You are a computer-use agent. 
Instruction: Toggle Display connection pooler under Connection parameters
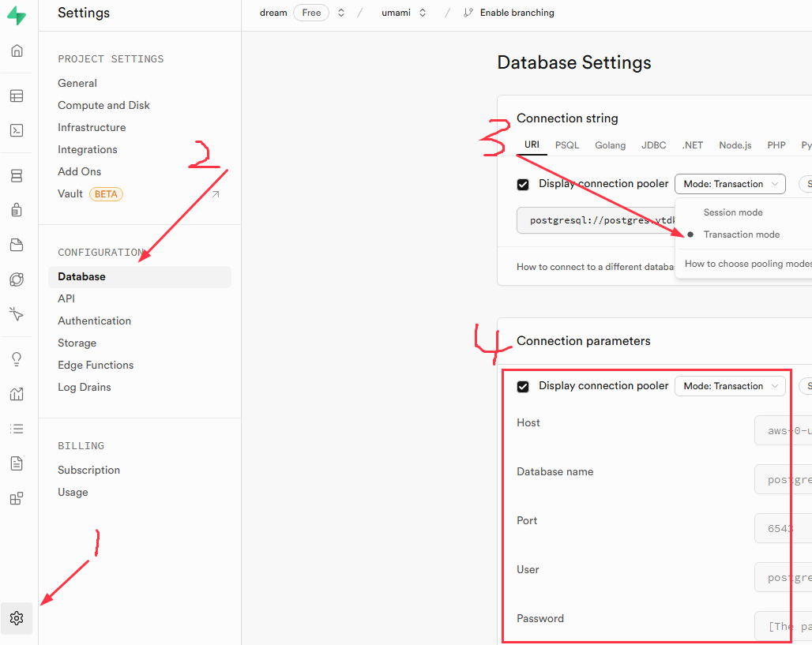point(523,387)
